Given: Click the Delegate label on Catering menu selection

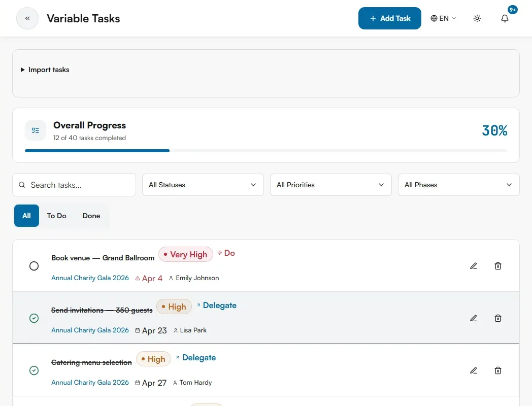Looking at the screenshot, I should click(199, 357).
